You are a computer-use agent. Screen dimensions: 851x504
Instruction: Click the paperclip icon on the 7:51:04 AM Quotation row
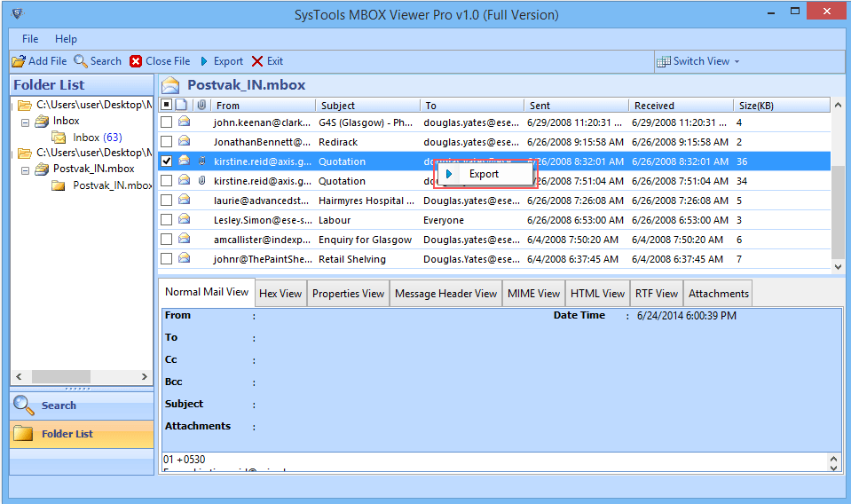coord(202,180)
